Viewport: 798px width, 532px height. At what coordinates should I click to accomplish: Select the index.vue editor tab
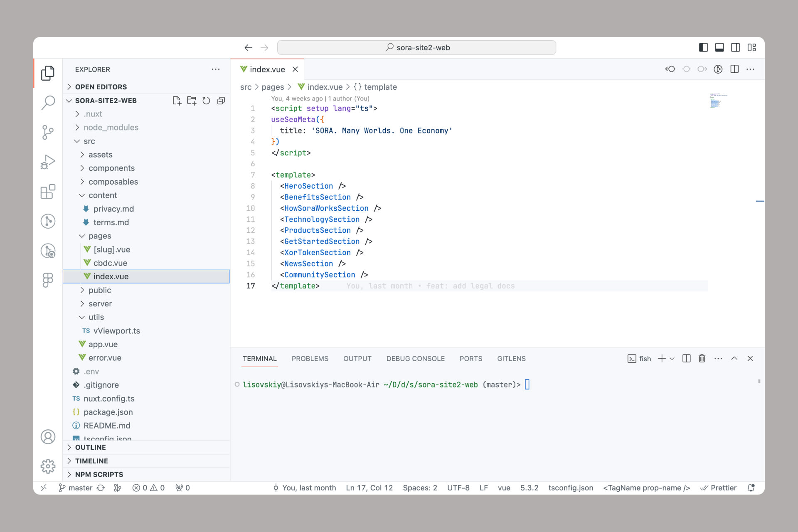coord(267,69)
